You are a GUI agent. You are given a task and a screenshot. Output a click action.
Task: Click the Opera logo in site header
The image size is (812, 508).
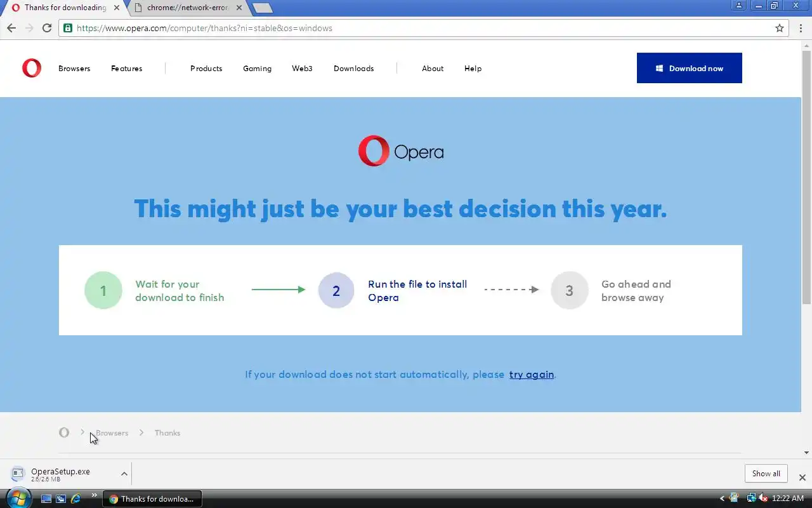32,68
